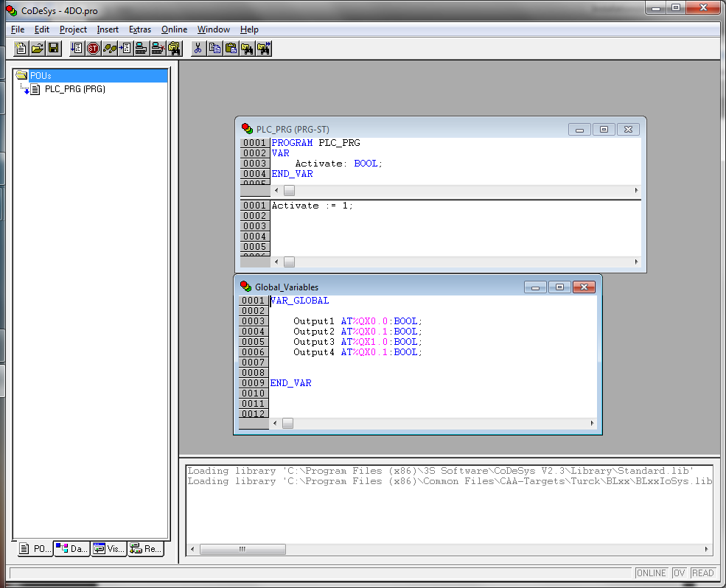Click the Copy toolbar icon
This screenshot has width=726, height=588.
point(214,48)
